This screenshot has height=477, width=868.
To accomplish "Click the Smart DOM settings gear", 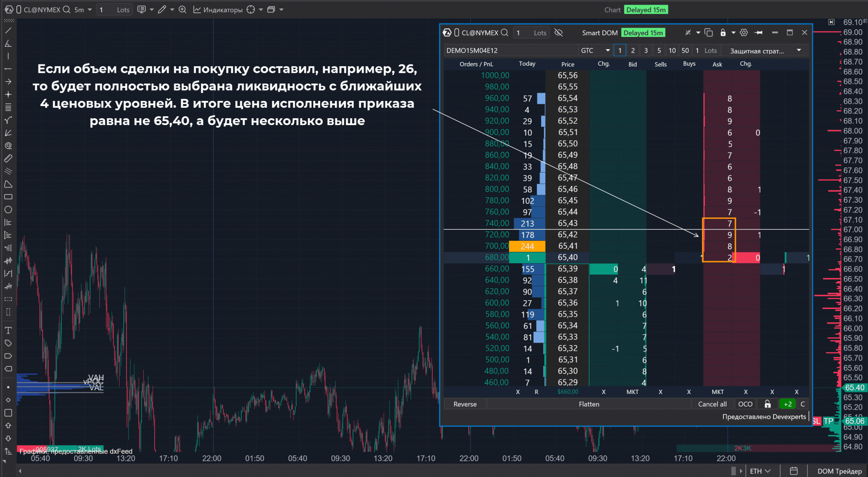I will 744,33.
